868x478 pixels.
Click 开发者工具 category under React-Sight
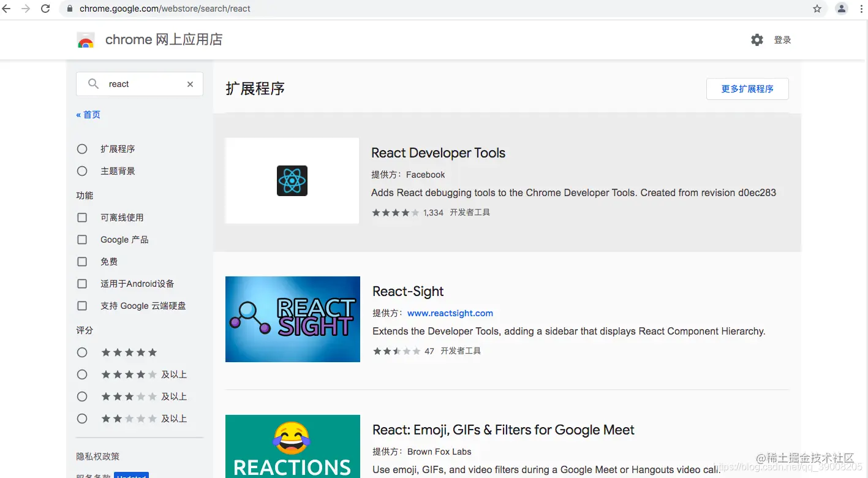(x=461, y=351)
